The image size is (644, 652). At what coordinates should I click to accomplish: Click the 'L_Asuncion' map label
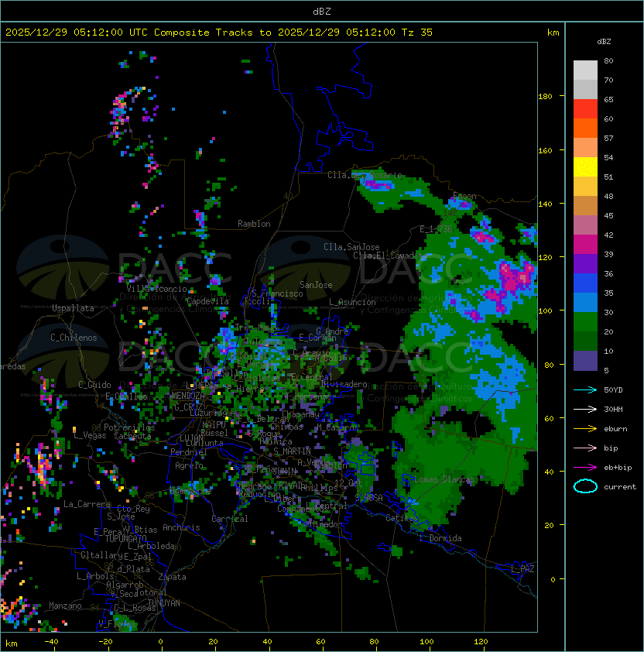point(352,302)
